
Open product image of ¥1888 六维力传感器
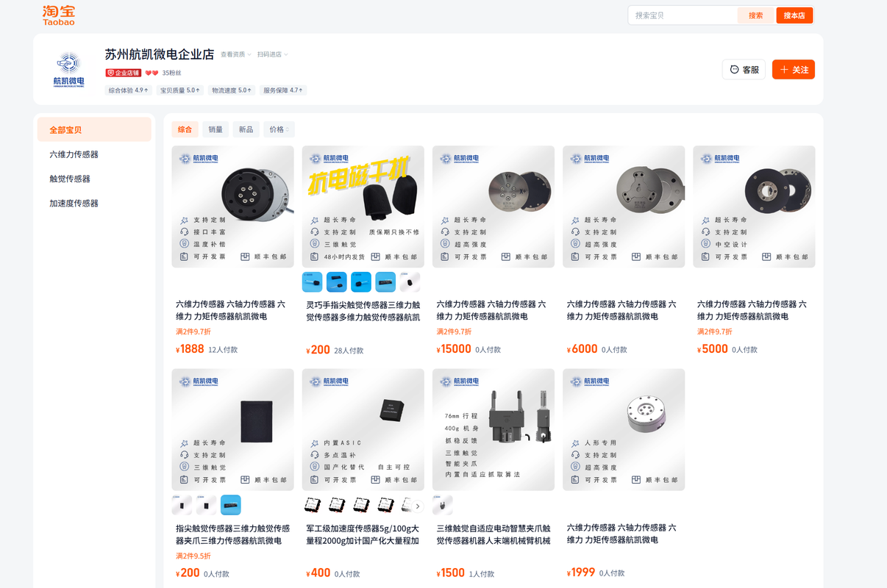(232, 207)
